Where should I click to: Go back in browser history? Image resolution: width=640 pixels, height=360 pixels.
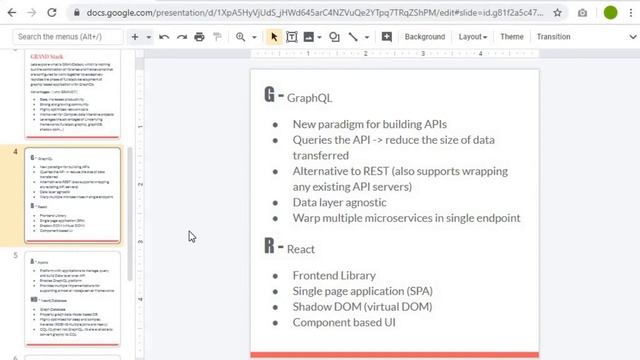click(12, 13)
